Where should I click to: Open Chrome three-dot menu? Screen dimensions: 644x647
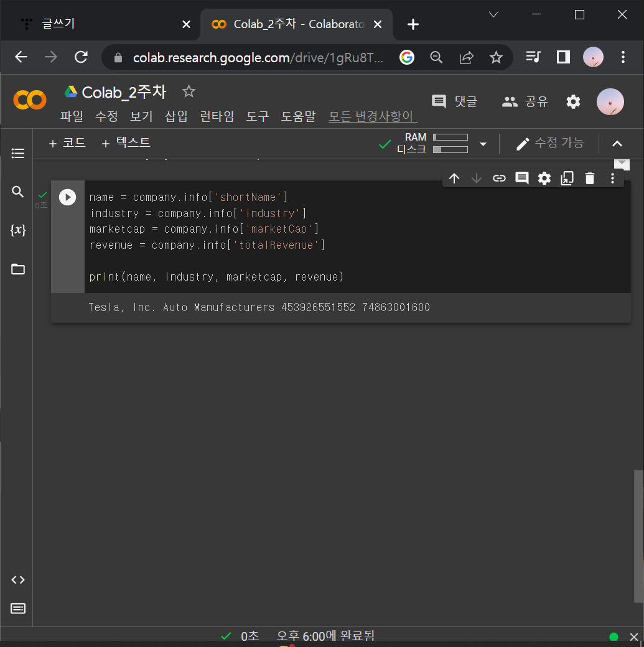pyautogui.click(x=623, y=57)
